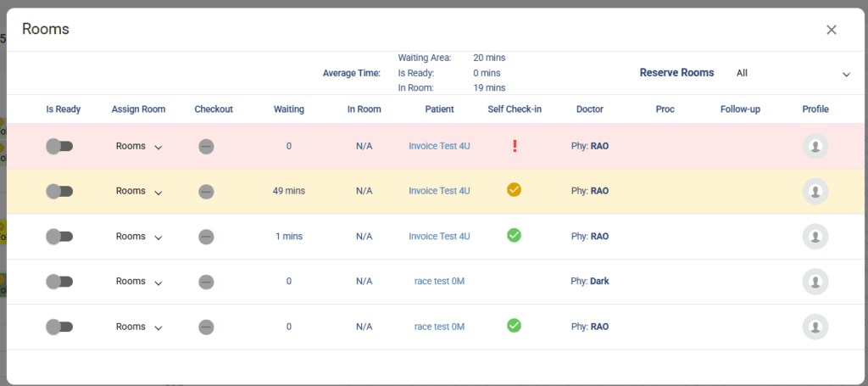
Task: Click the Patient column header
Action: point(439,109)
